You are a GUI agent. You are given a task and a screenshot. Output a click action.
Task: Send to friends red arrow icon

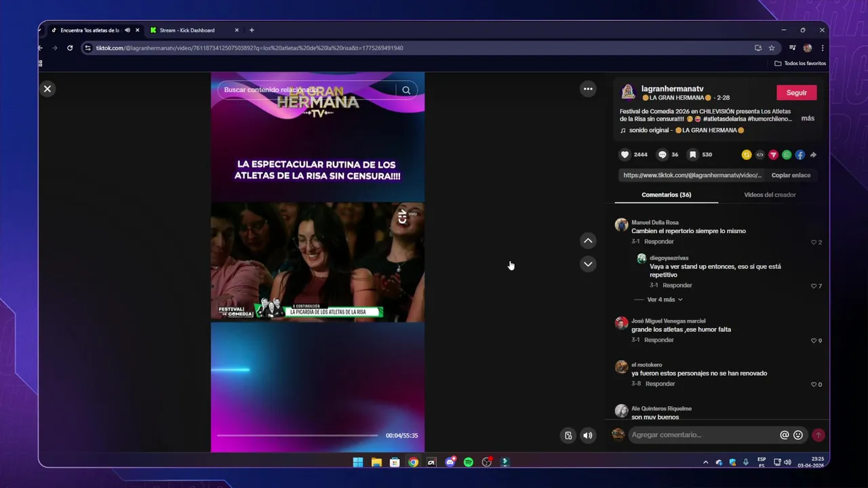773,155
